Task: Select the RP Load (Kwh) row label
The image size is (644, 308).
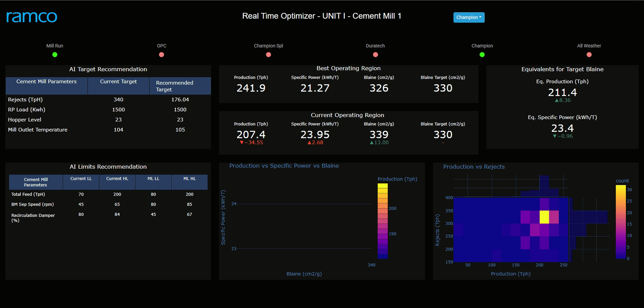Action: (27, 110)
